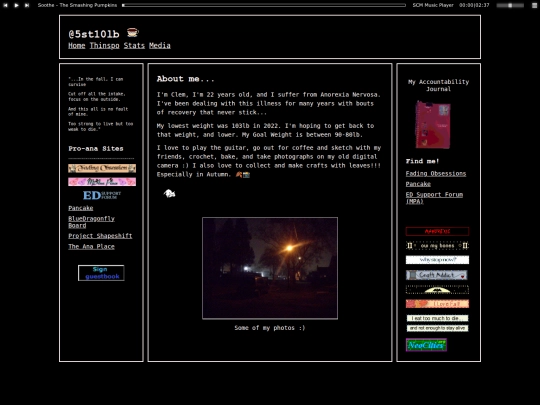Adjust the music player volume slider

click(510, 5)
